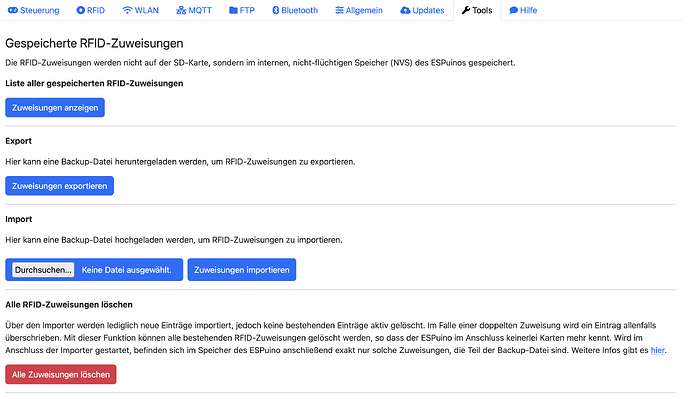Click the red Alle Zuweisungen löschen button
The height and width of the screenshot is (399, 690).
(61, 375)
